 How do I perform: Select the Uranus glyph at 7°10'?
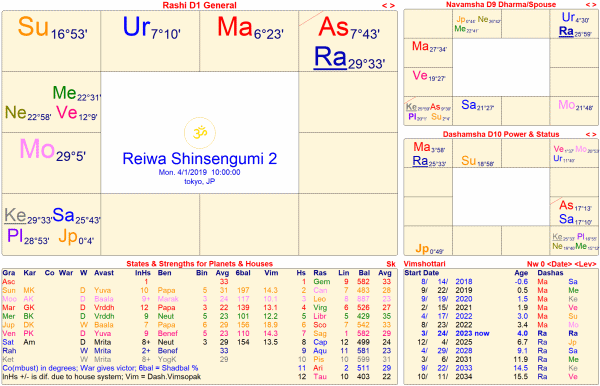tap(136, 27)
